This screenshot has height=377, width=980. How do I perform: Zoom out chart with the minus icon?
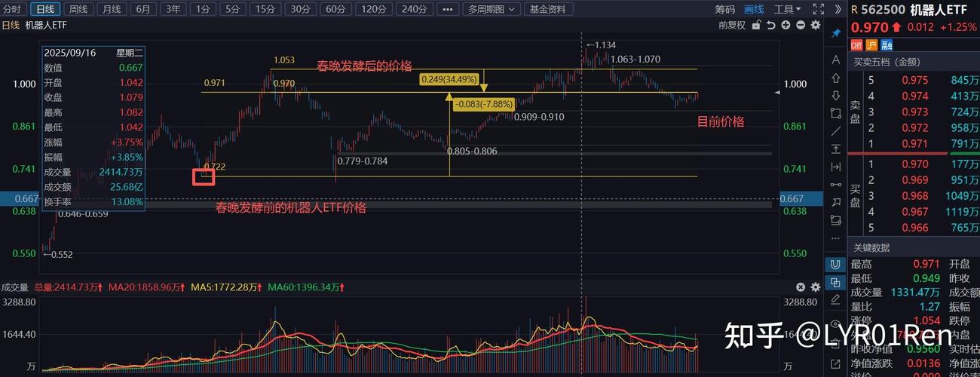(800, 25)
